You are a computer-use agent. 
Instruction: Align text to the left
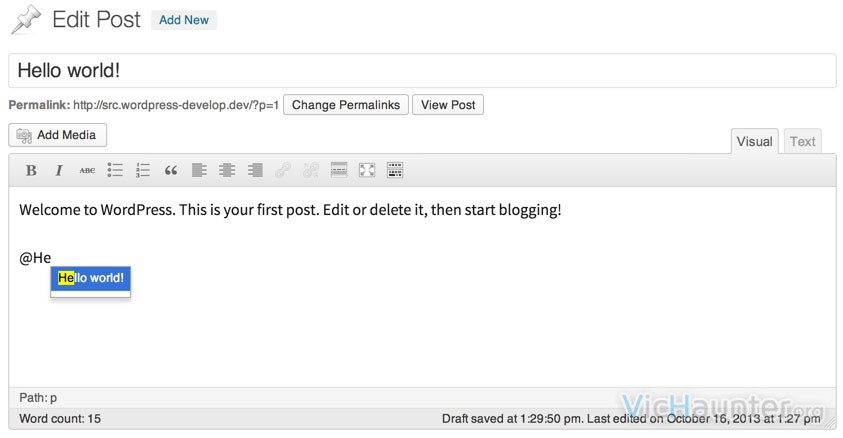point(199,170)
